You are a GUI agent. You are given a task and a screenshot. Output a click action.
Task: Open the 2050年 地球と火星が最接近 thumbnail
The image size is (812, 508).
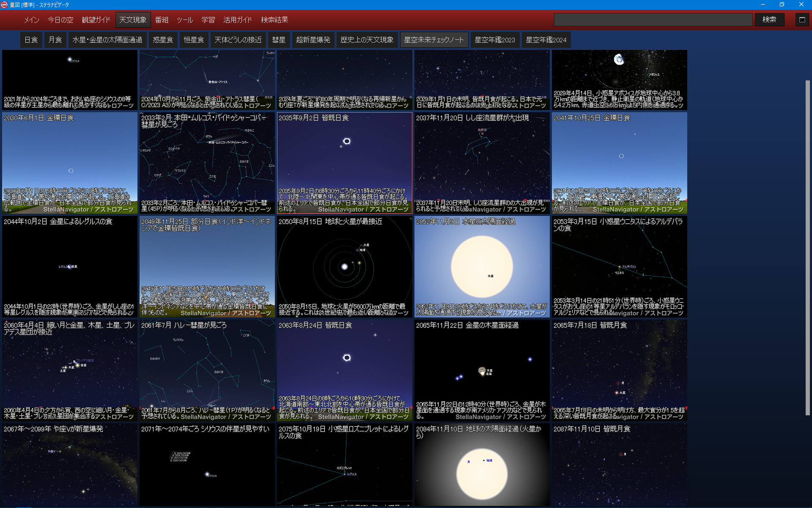tap(344, 267)
